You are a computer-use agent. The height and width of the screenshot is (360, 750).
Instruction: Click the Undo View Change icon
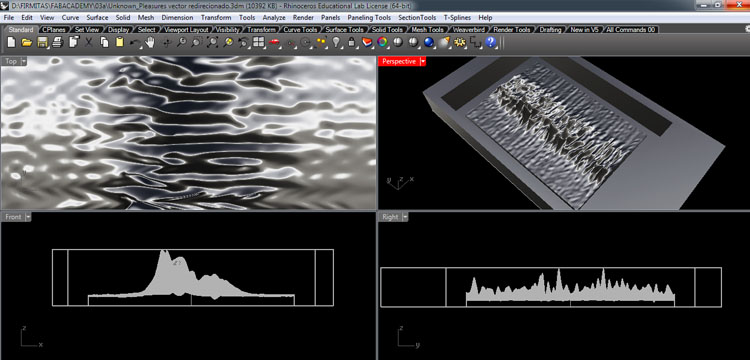point(243,43)
